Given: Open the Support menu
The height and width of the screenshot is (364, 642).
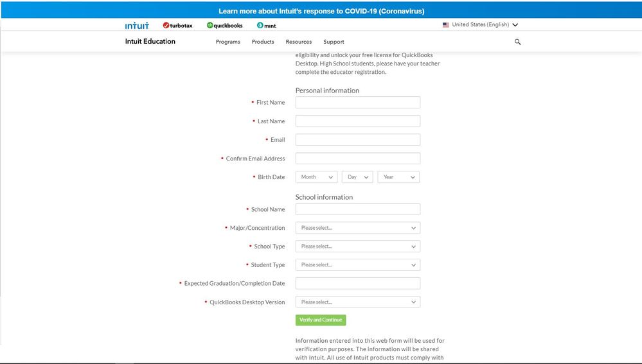Looking at the screenshot, I should pyautogui.click(x=334, y=42).
